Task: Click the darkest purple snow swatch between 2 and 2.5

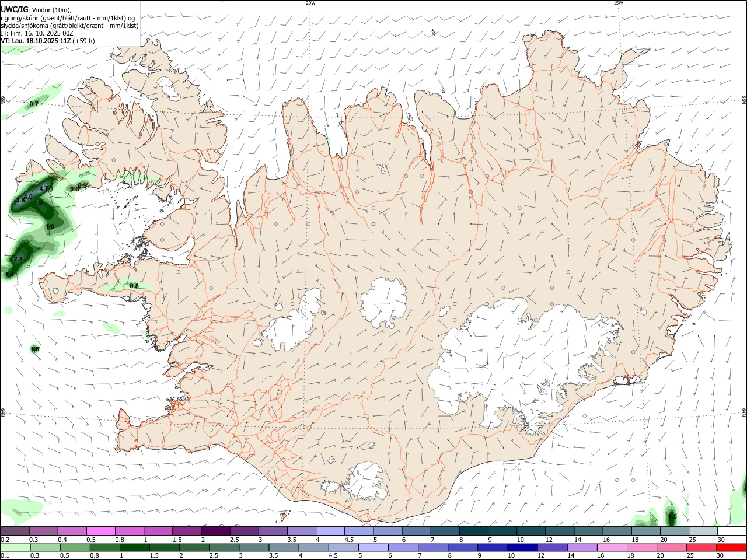Action: click(215, 531)
